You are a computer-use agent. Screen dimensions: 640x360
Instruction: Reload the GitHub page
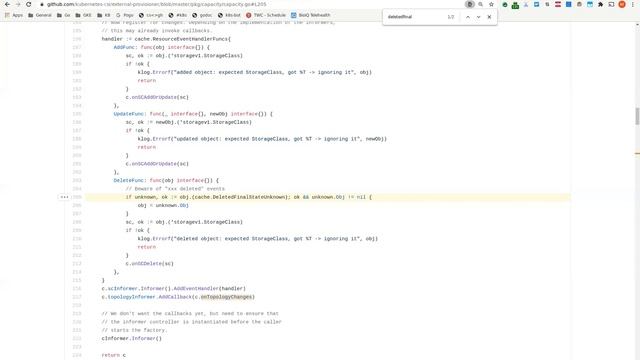click(x=29, y=4)
